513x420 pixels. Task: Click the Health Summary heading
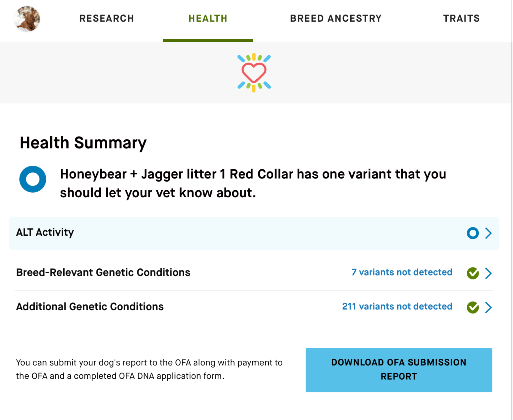(x=83, y=143)
